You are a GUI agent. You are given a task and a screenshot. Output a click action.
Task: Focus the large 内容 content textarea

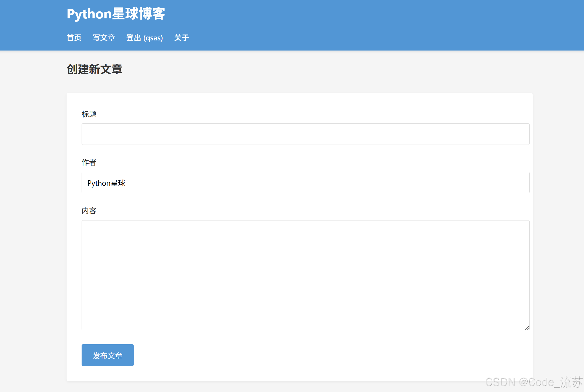coord(305,275)
